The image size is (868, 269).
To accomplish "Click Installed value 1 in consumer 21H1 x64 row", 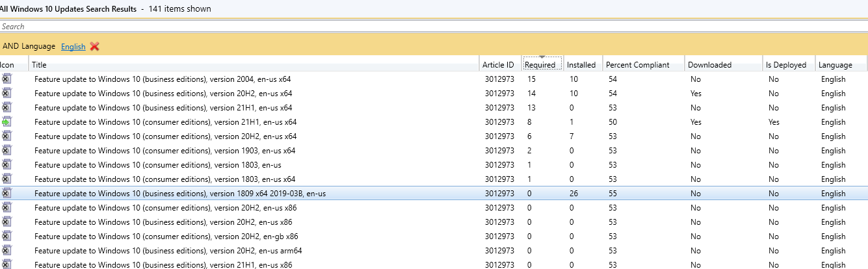I will point(571,122).
